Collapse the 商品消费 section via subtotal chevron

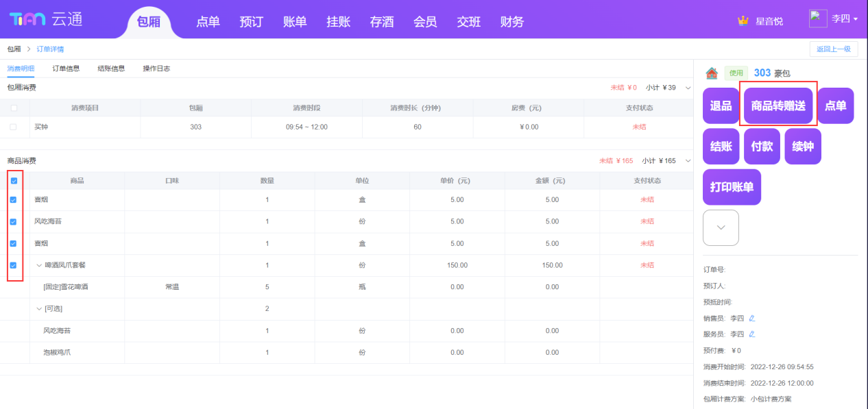[x=688, y=161]
